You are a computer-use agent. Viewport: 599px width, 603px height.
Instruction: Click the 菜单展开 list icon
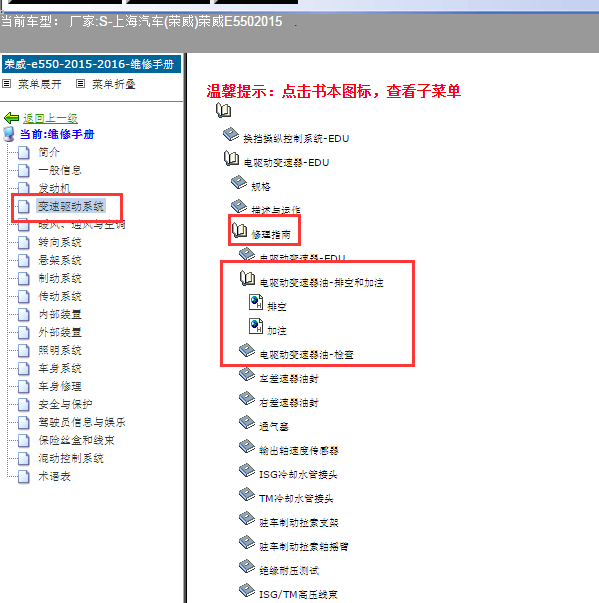click(x=7, y=84)
